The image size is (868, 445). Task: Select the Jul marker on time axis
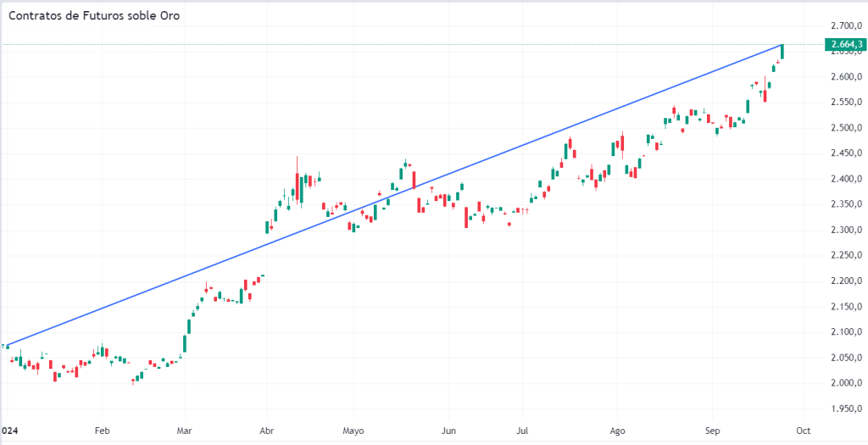point(524,431)
